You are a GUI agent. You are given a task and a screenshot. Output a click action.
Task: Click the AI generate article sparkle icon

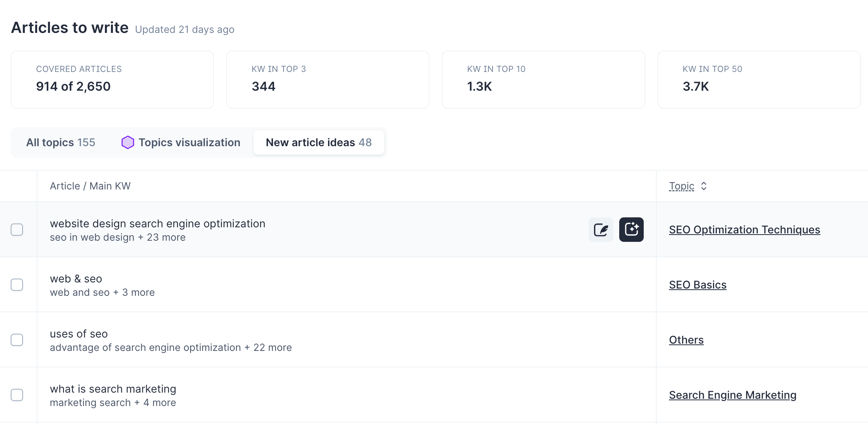click(x=631, y=230)
